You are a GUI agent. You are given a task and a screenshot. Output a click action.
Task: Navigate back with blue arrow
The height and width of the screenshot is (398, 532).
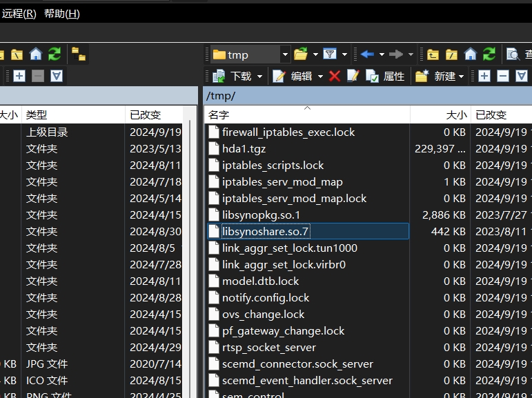pos(367,54)
